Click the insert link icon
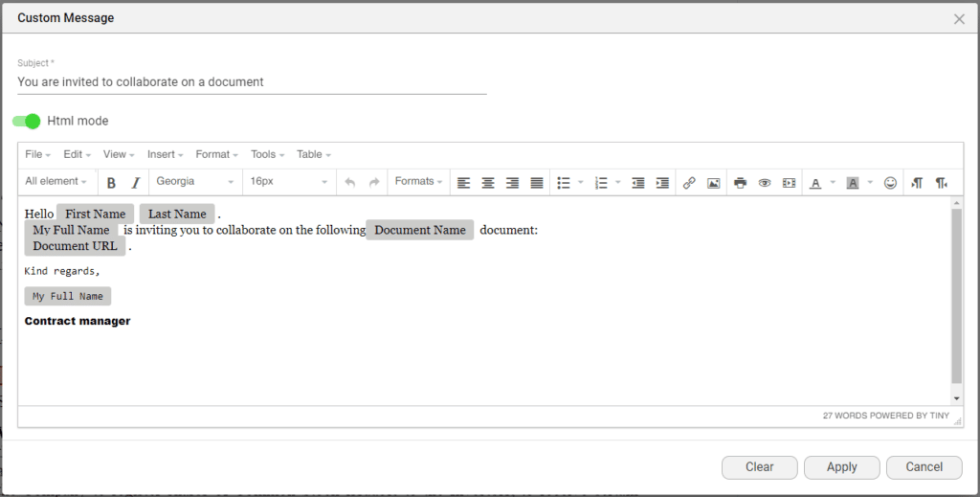Screen dimensions: 980x497 coord(689,182)
